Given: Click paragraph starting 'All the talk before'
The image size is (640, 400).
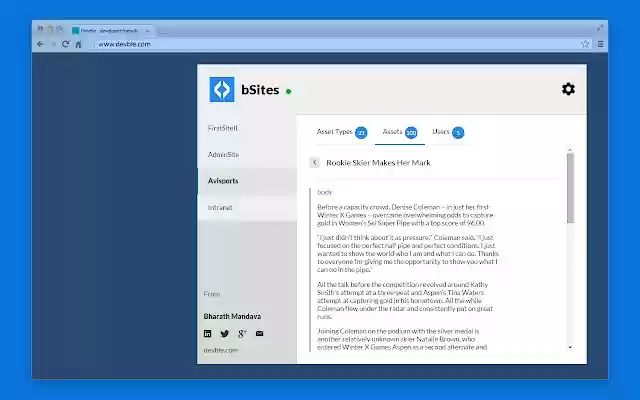Looking at the screenshot, I should 405,300.
